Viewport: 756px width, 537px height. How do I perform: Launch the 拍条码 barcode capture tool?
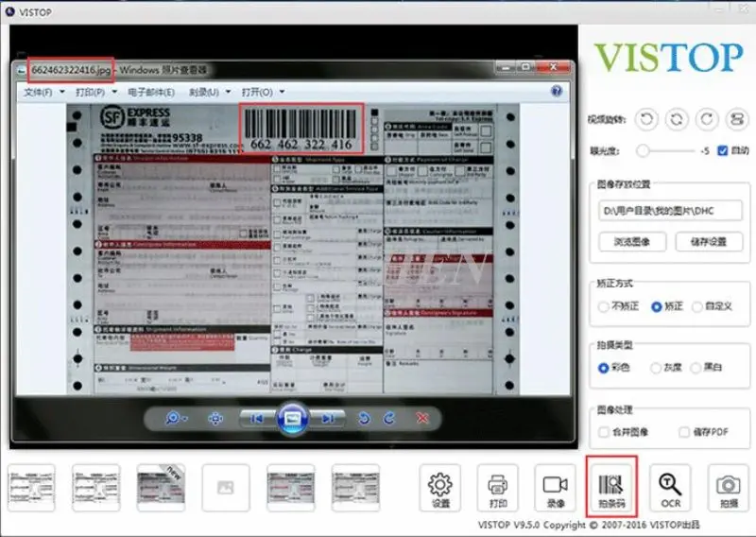click(x=611, y=488)
